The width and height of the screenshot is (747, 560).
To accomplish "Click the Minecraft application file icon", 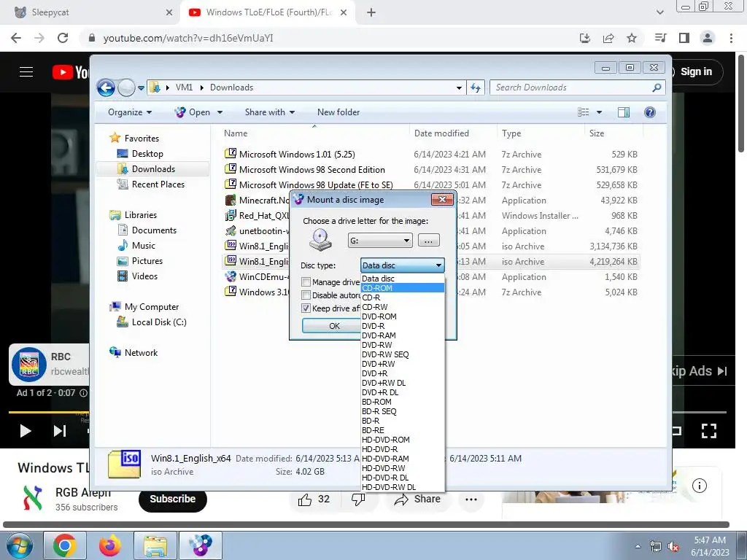I will [231, 200].
